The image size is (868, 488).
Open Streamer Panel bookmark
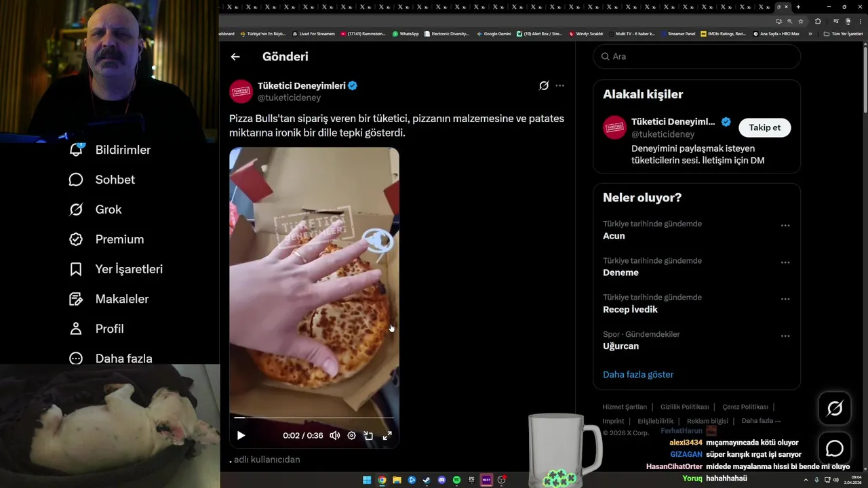pyautogui.click(x=677, y=33)
